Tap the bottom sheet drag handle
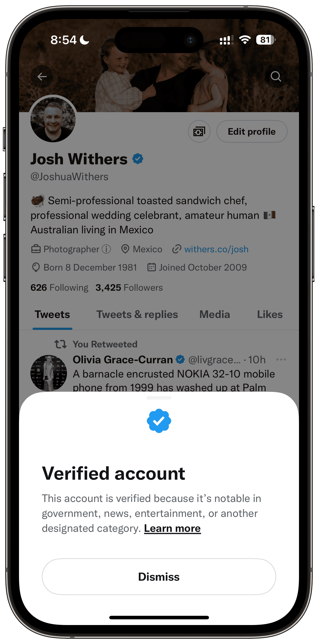318x644 pixels. click(x=159, y=397)
